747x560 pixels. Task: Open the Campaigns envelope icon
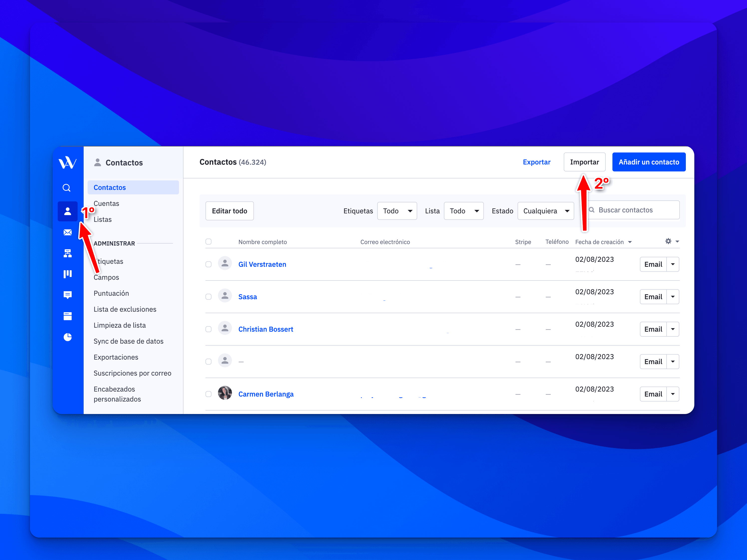[x=68, y=232]
